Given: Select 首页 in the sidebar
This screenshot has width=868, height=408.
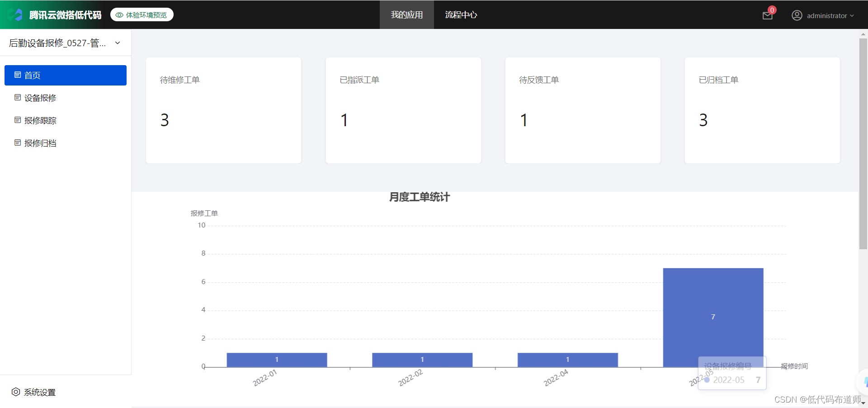Looking at the screenshot, I should coord(66,75).
